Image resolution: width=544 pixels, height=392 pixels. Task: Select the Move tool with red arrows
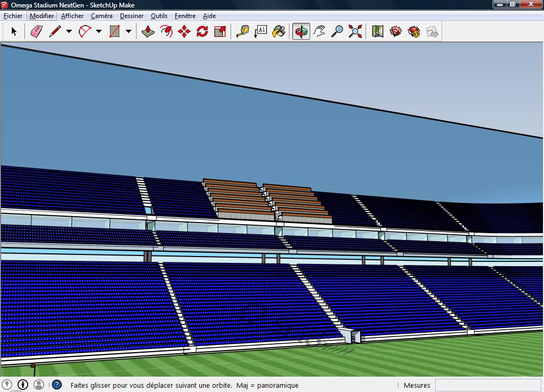click(x=184, y=32)
